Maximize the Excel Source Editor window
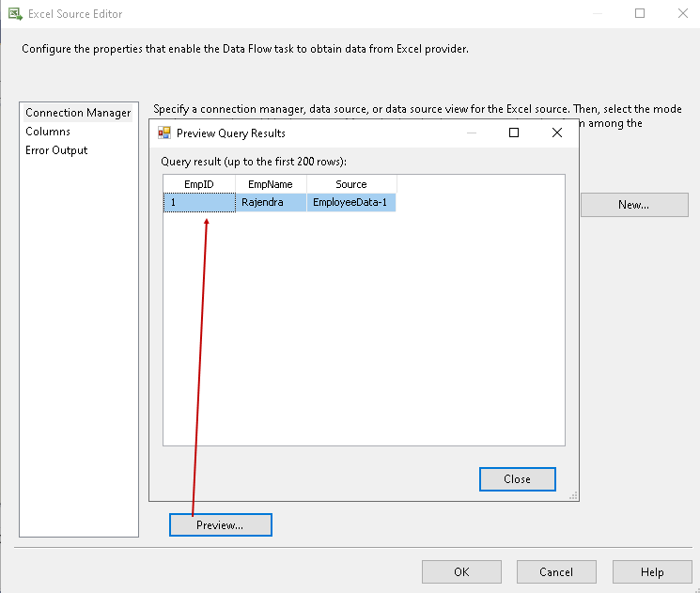This screenshot has height=593, width=700. (640, 14)
